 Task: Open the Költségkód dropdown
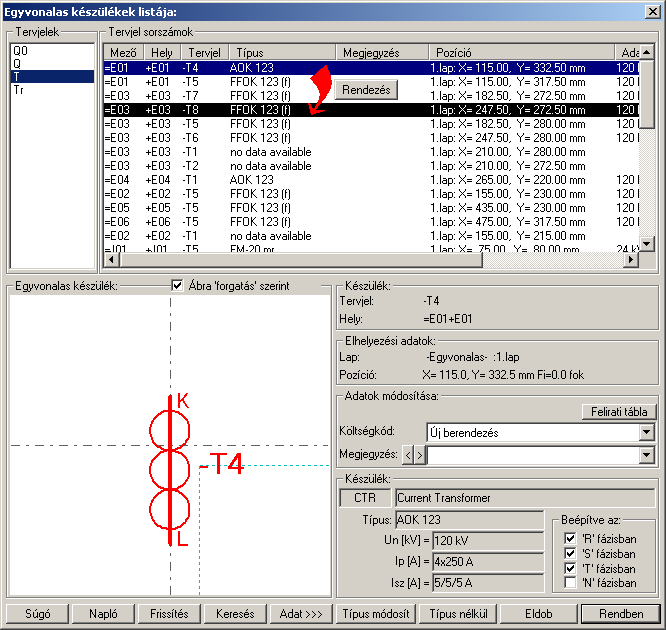647,433
